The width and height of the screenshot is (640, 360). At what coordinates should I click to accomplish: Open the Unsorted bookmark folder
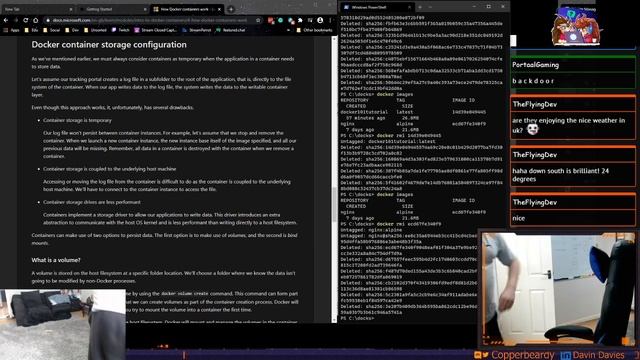(x=95, y=30)
